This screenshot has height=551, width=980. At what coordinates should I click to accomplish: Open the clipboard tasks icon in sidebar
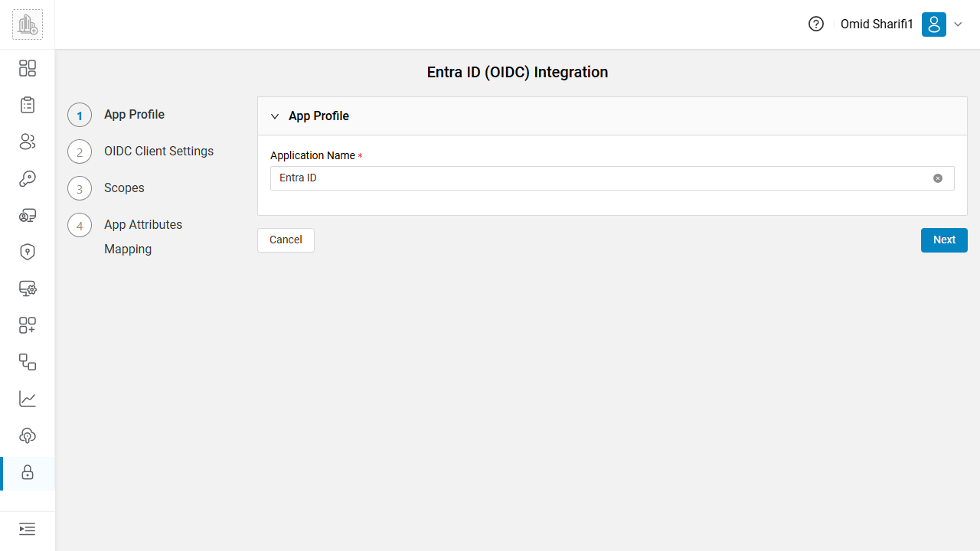(28, 105)
